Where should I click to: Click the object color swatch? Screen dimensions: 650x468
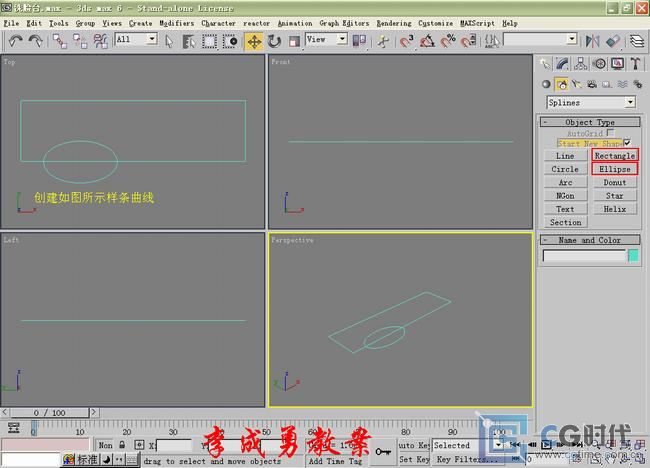coord(633,256)
